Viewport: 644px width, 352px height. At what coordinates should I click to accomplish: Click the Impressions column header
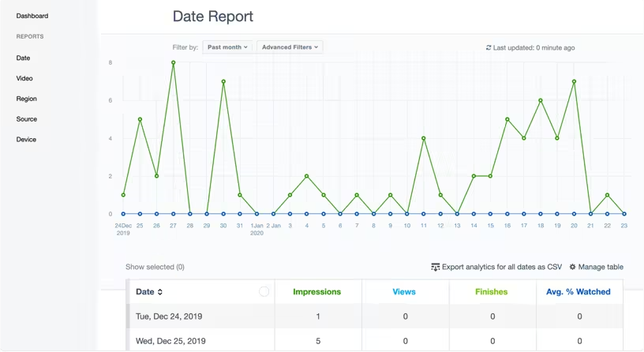coord(316,291)
